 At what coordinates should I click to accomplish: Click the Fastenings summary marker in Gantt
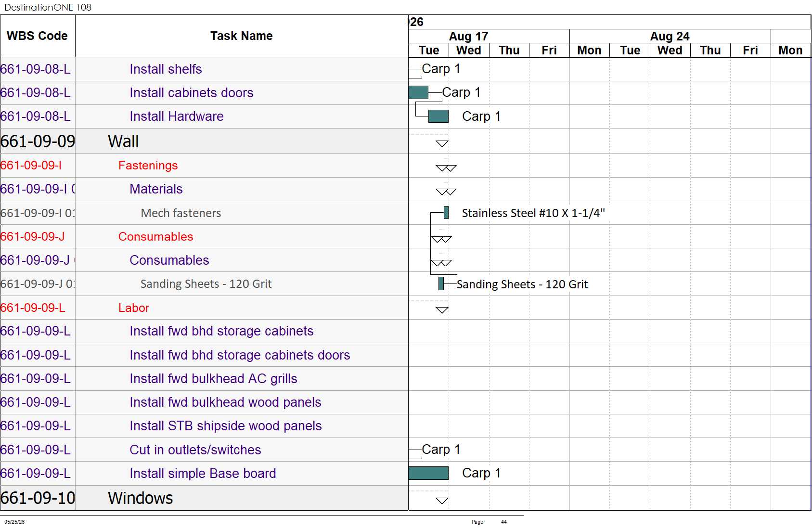tap(446, 168)
